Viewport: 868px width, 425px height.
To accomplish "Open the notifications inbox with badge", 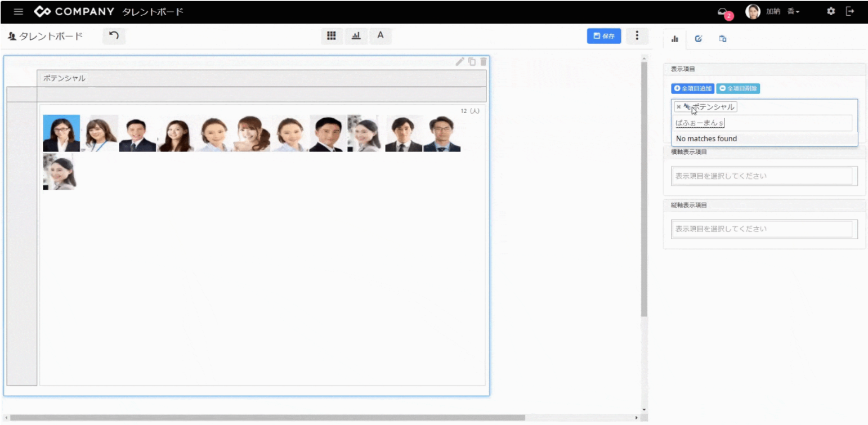I will tap(723, 12).
